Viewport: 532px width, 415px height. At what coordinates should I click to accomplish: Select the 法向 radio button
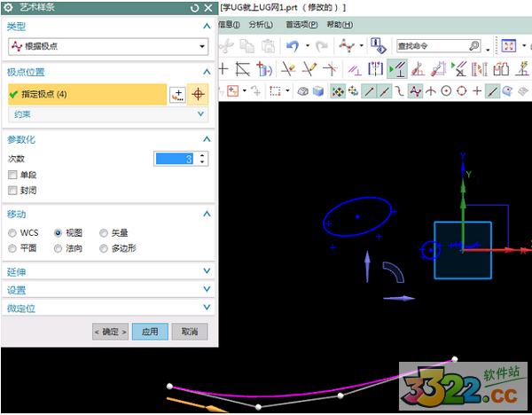tap(58, 248)
